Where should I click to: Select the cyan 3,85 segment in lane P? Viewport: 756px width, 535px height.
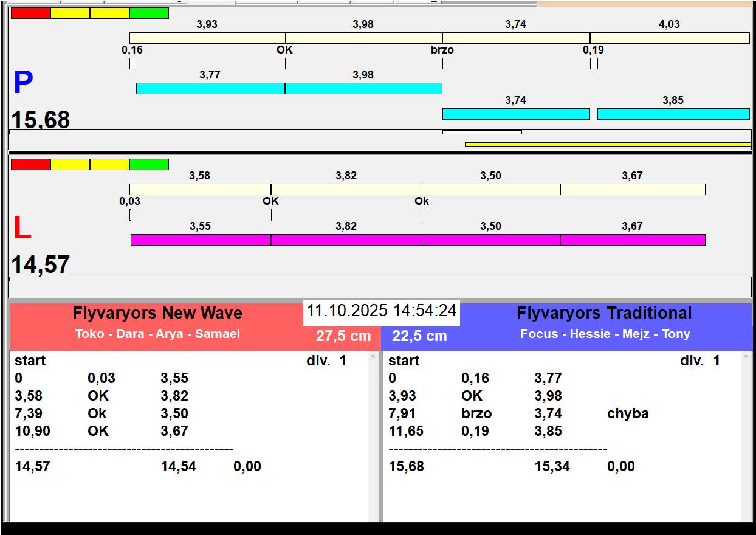(673, 114)
